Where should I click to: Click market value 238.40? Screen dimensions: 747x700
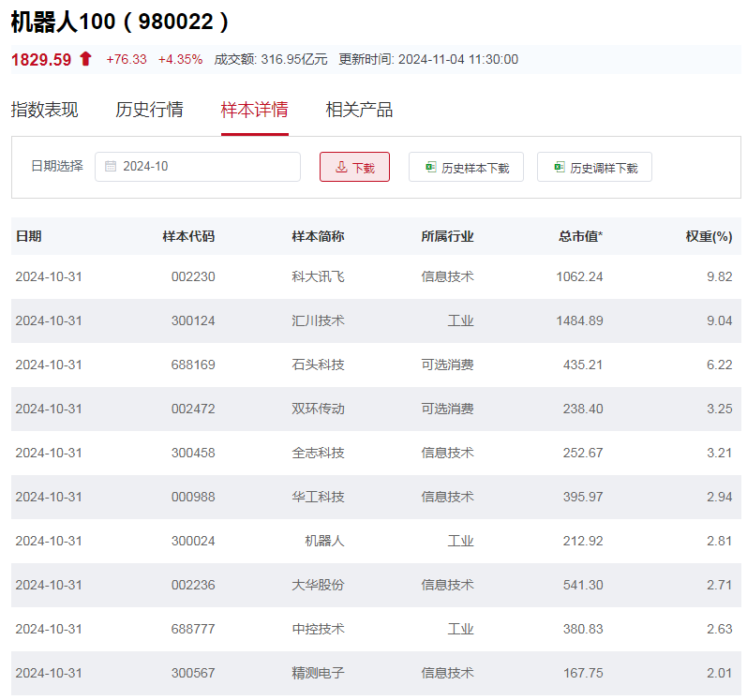pyautogui.click(x=583, y=409)
